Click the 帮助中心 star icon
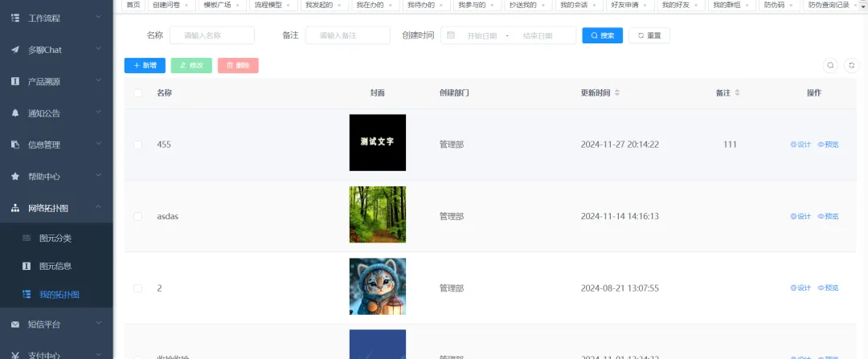 pyautogui.click(x=15, y=177)
